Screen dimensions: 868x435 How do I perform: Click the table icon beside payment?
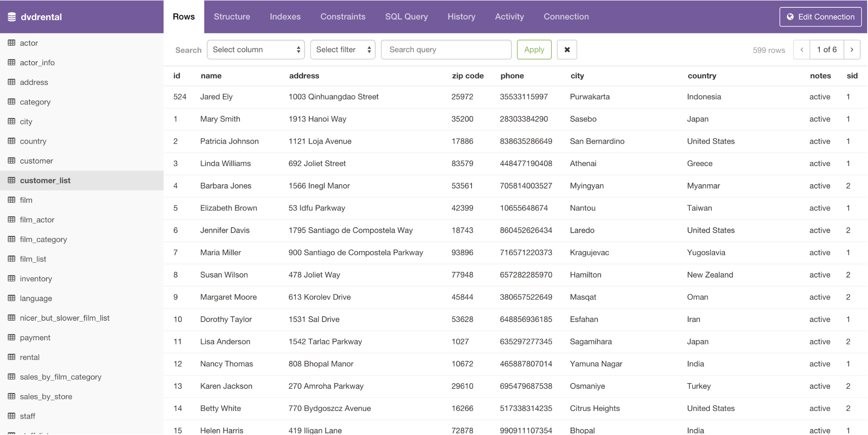tap(11, 337)
